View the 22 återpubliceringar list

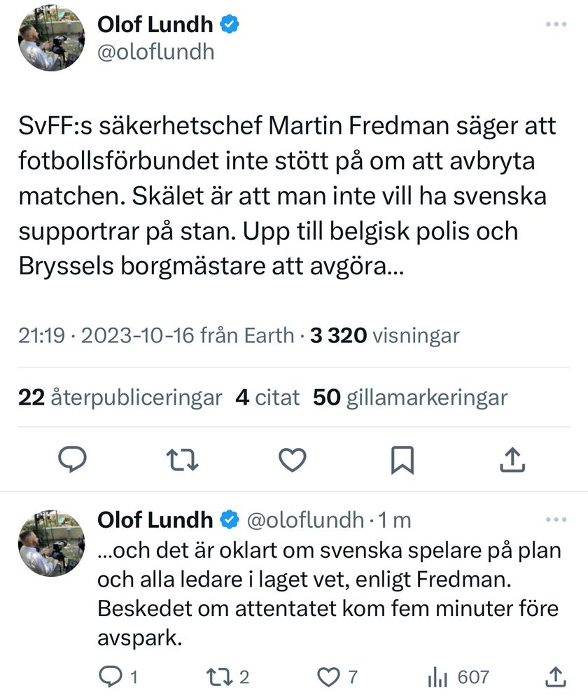coord(120,398)
